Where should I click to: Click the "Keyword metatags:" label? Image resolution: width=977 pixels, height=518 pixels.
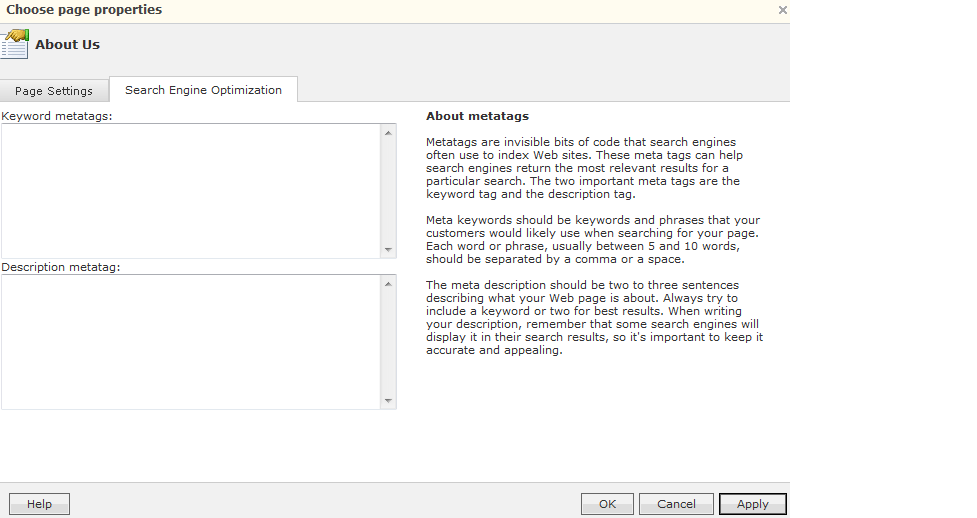[57, 116]
